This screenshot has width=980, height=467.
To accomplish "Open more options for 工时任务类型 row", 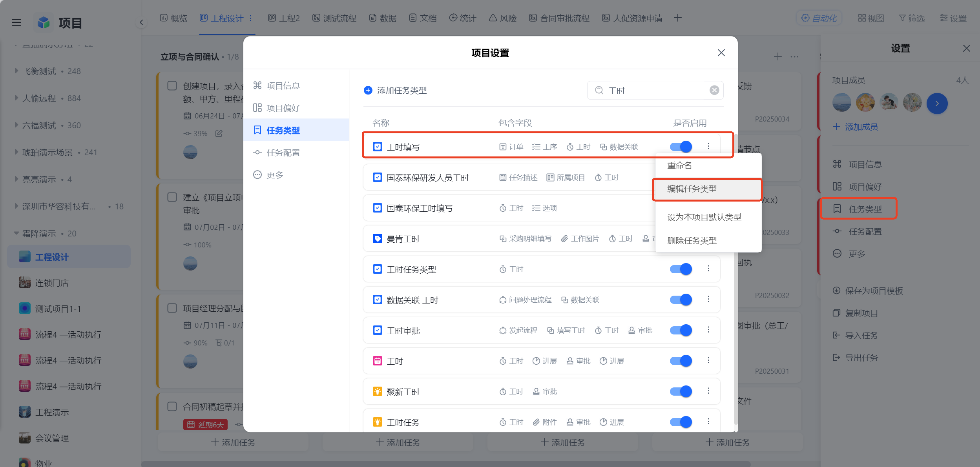I will (708, 269).
